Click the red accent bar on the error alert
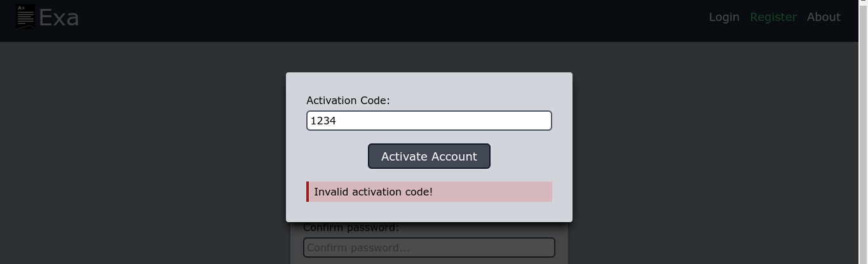Image resolution: width=868 pixels, height=264 pixels. [308, 192]
